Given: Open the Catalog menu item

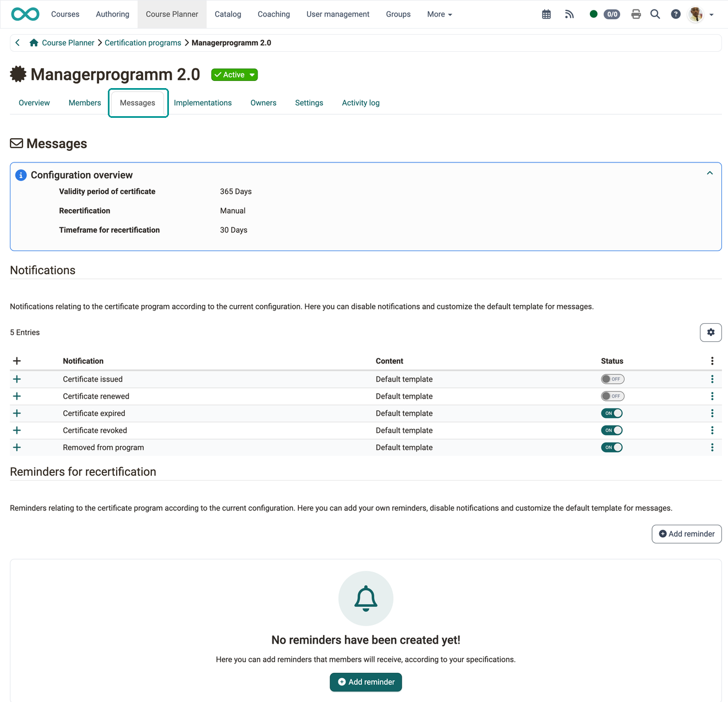Looking at the screenshot, I should (228, 14).
